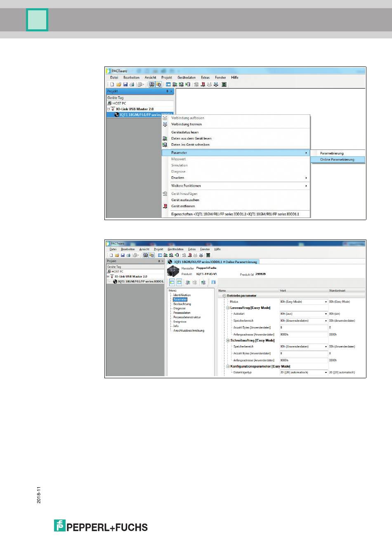Click Print icon in upper PACTware toolbar
Image resolution: width=392 pixels, height=555 pixels.
(x=132, y=84)
